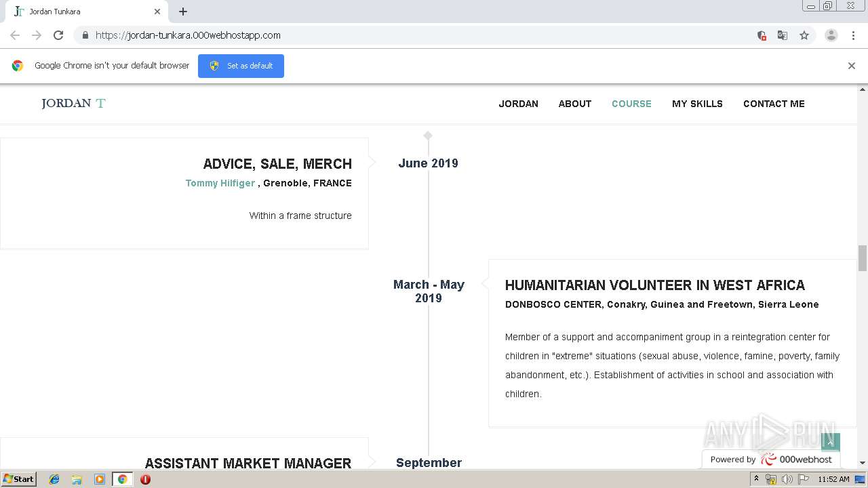Click the June 2019 timeline date
Screen dimensions: 868x488
click(x=428, y=163)
